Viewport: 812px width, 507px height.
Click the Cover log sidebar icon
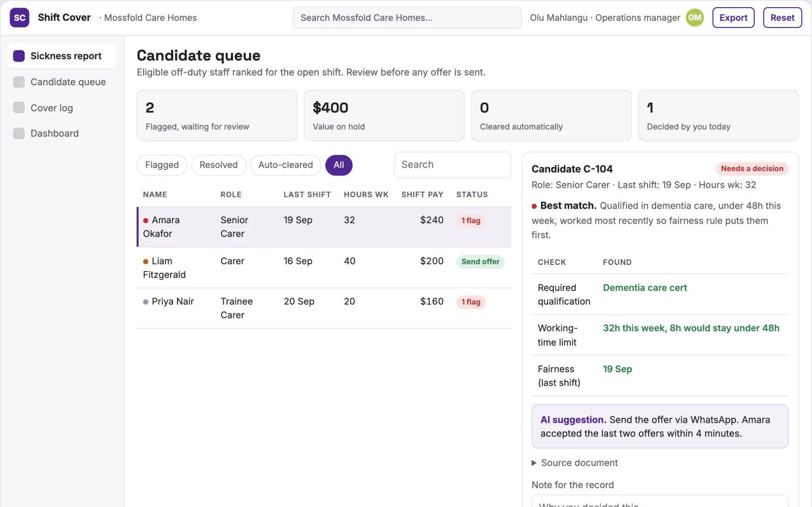[x=19, y=108]
